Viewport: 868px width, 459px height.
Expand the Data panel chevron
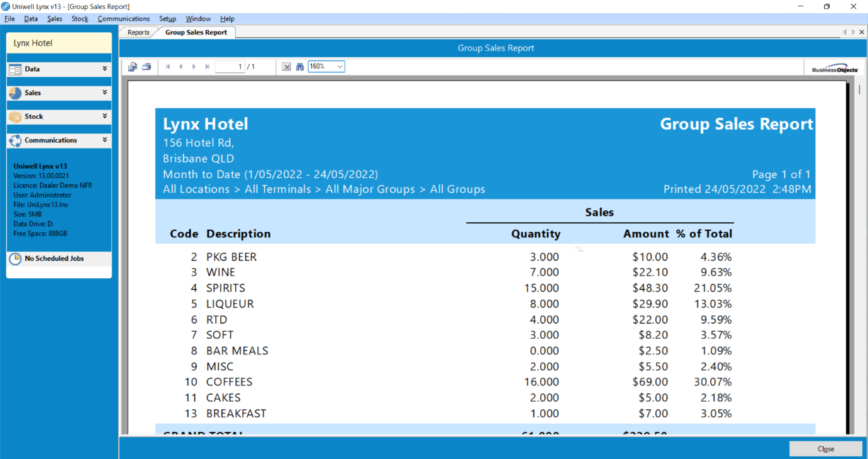(x=105, y=69)
